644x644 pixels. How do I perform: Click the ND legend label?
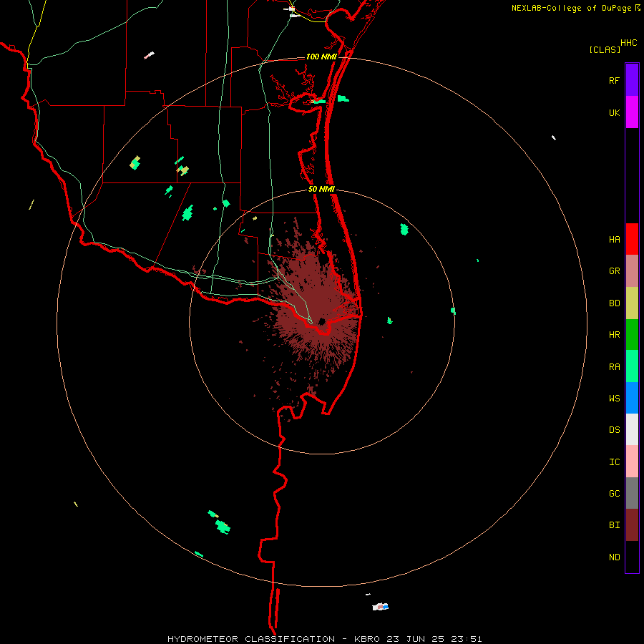coord(614,557)
